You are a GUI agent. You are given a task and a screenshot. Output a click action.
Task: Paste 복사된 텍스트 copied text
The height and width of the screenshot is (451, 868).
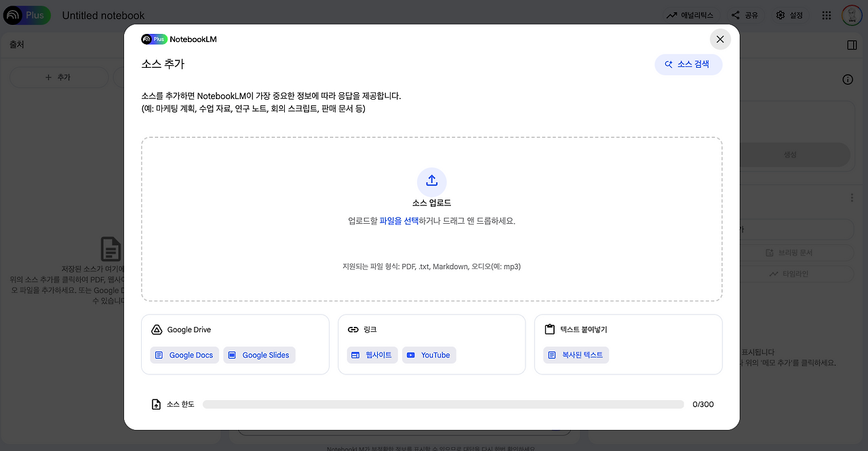576,355
